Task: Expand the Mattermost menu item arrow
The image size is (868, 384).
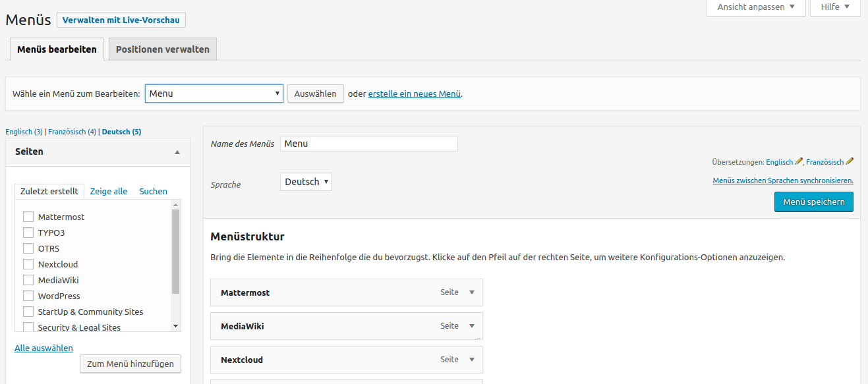Action: [472, 292]
